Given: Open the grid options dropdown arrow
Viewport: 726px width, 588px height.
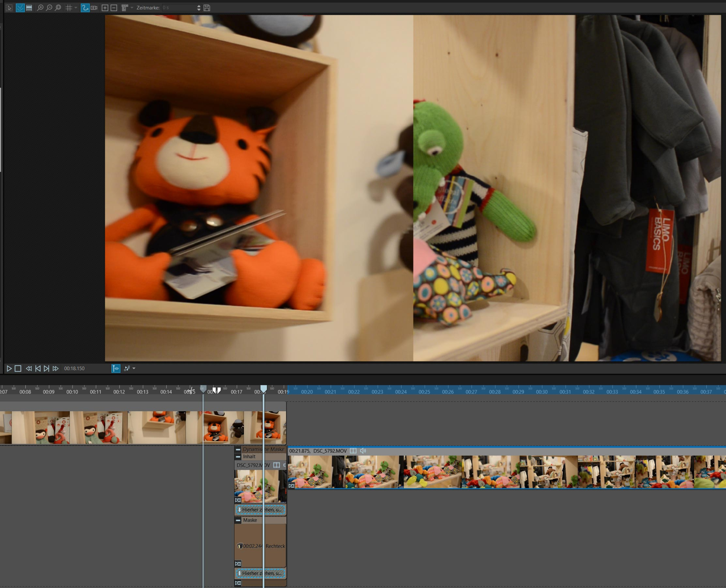Looking at the screenshot, I should tap(76, 8).
